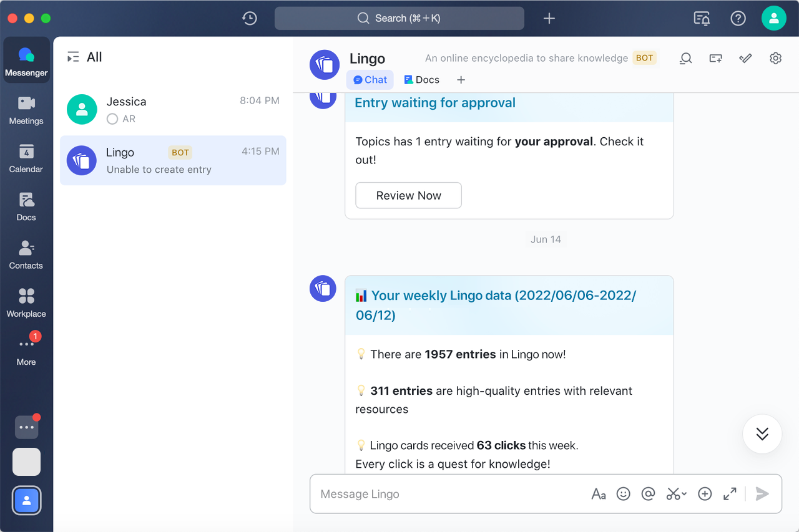Select the Chat tab
799x532 pixels.
click(x=370, y=80)
